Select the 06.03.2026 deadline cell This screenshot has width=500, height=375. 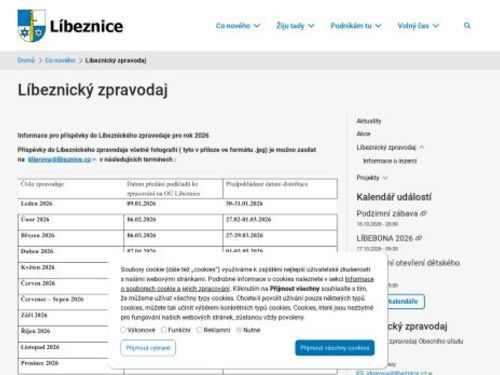(173, 238)
